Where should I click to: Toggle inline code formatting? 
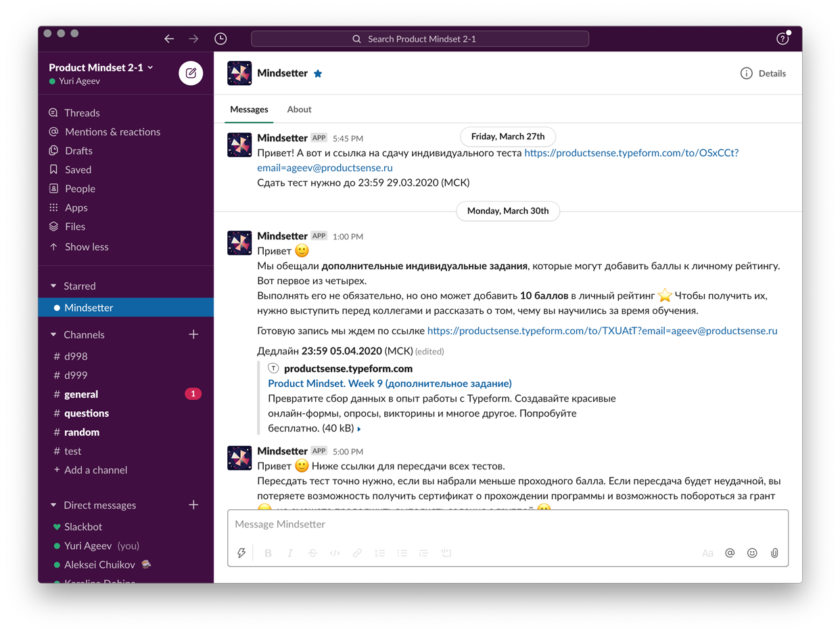[x=335, y=553]
